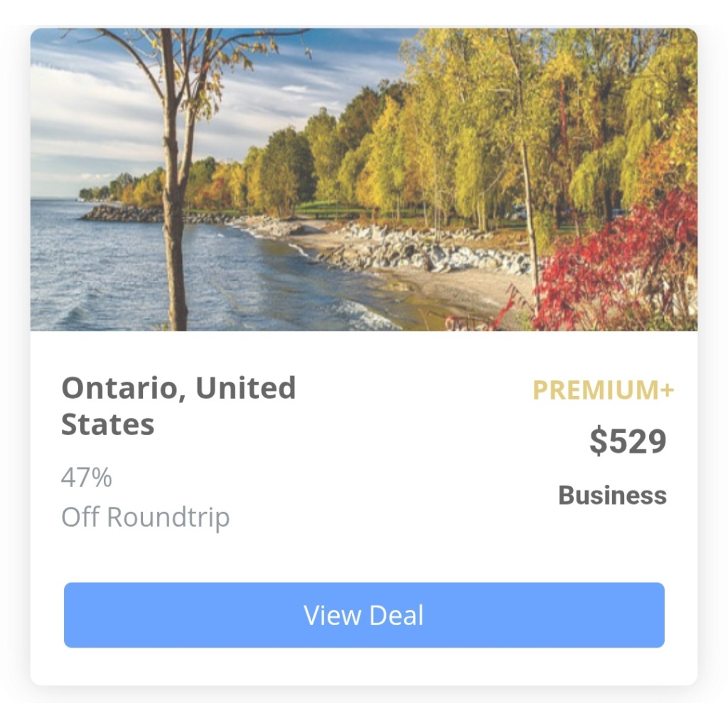Click the plus sign in PREMIUM+
The width and height of the screenshot is (728, 728).
[667, 390]
